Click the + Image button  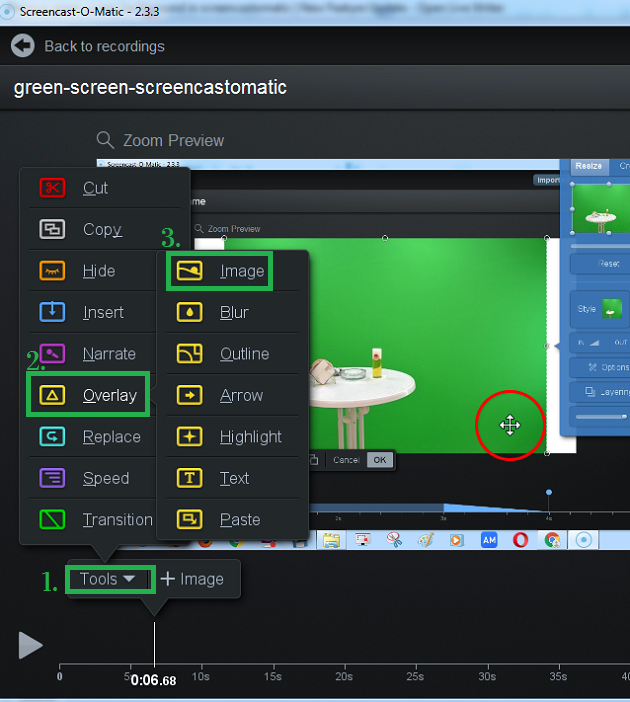[x=192, y=579]
